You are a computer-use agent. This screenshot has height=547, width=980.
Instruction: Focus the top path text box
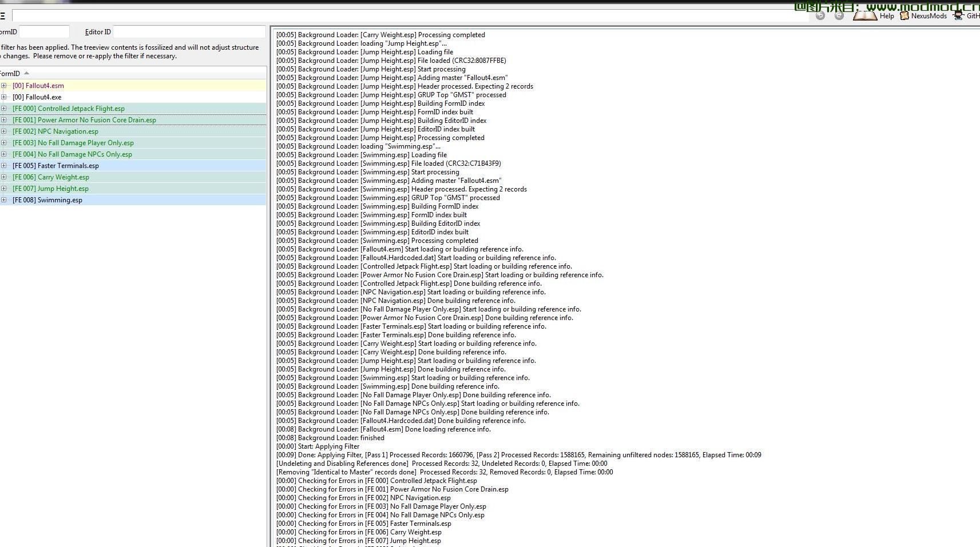pos(409,15)
